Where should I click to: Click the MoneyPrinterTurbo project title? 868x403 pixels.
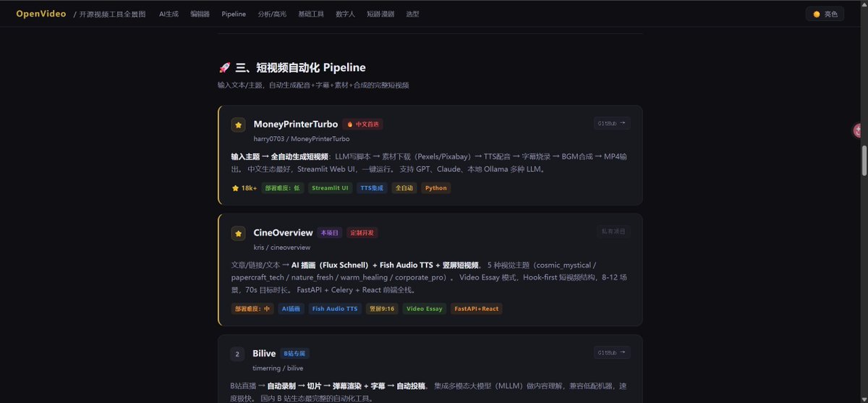point(295,124)
